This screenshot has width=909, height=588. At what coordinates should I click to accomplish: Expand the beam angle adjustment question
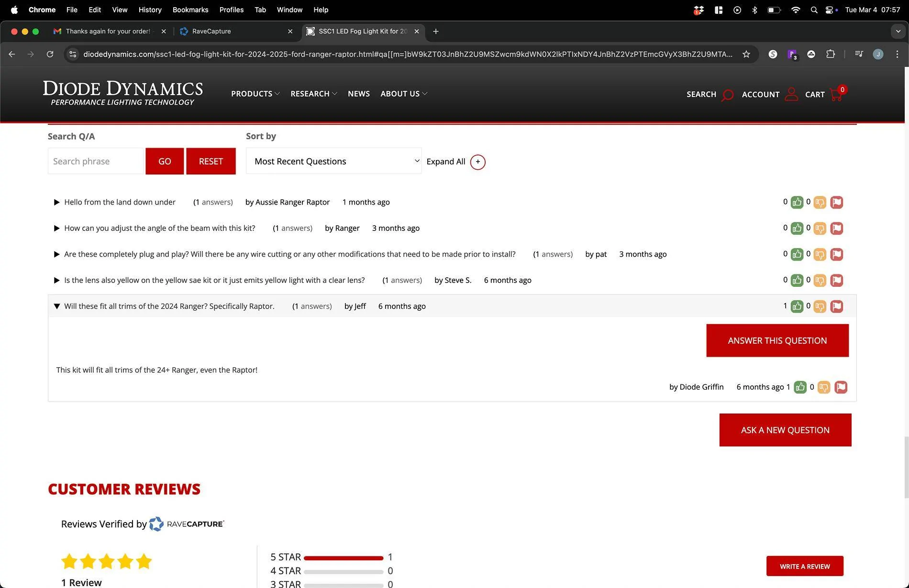point(56,229)
